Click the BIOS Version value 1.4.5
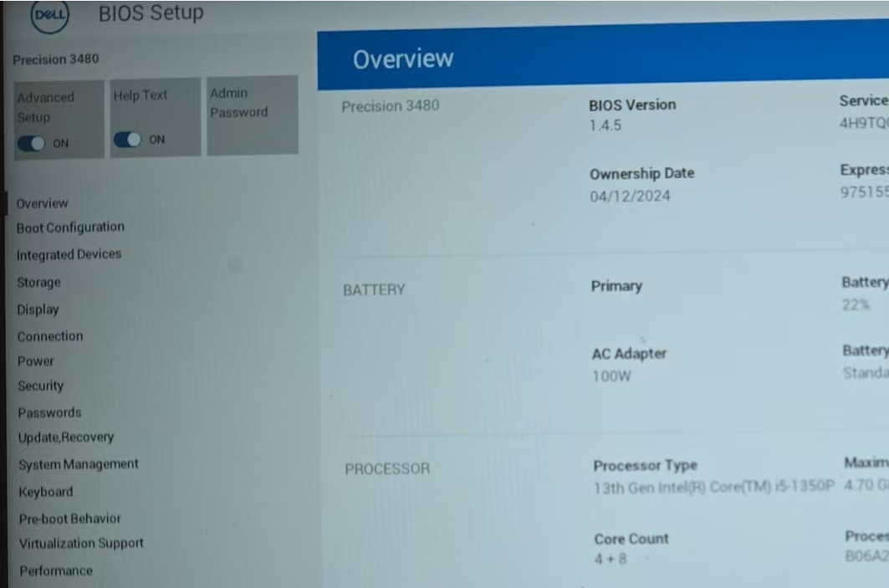This screenshot has height=588, width=889. (605, 125)
